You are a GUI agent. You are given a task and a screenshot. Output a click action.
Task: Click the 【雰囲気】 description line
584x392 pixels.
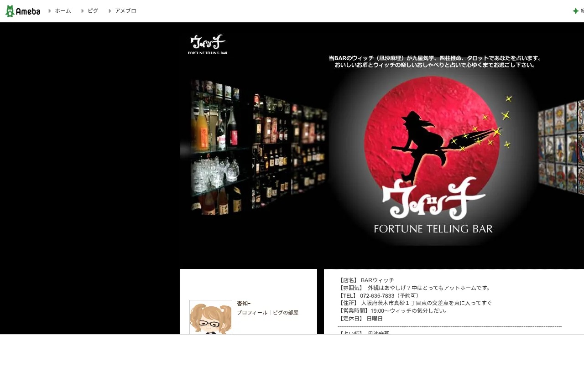click(x=414, y=288)
